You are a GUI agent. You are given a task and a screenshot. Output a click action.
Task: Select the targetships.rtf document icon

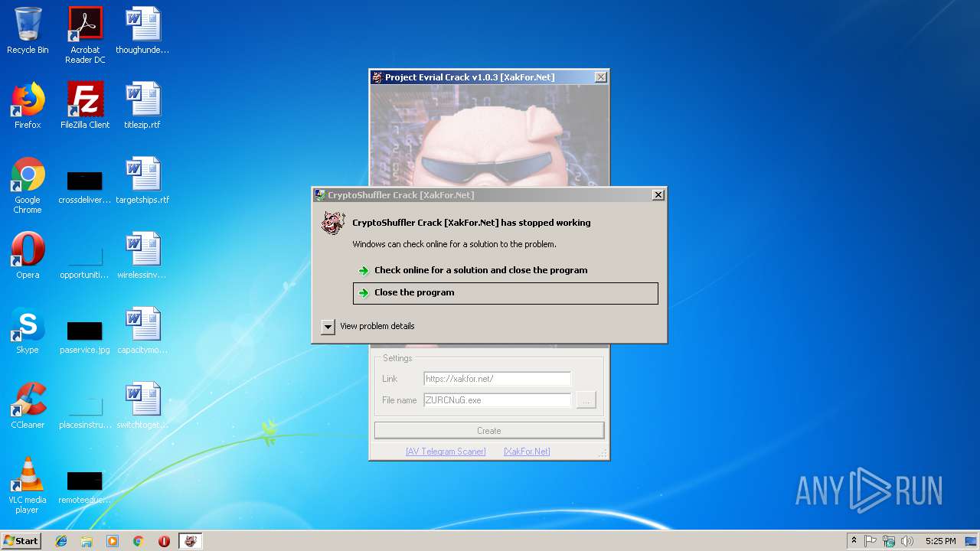click(x=142, y=181)
